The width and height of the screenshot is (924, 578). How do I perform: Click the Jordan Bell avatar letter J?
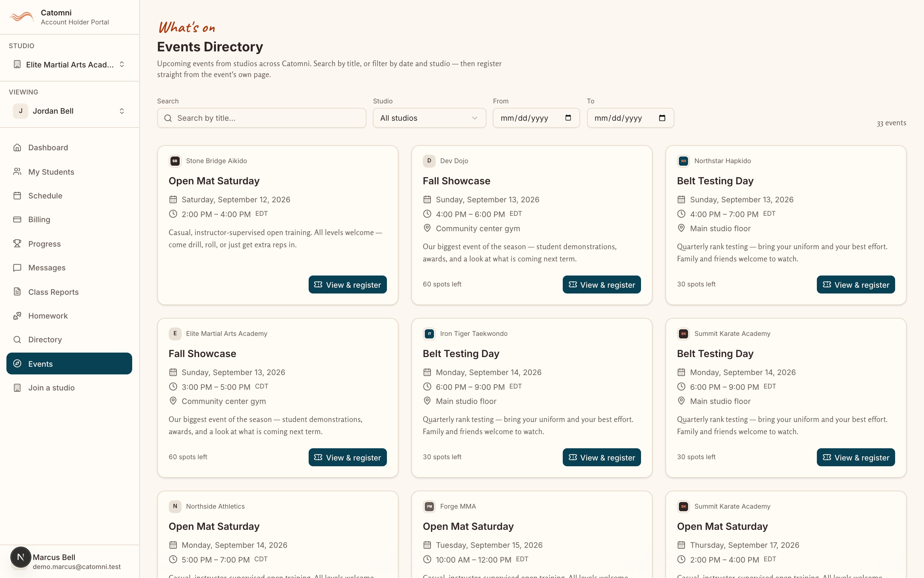21,111
